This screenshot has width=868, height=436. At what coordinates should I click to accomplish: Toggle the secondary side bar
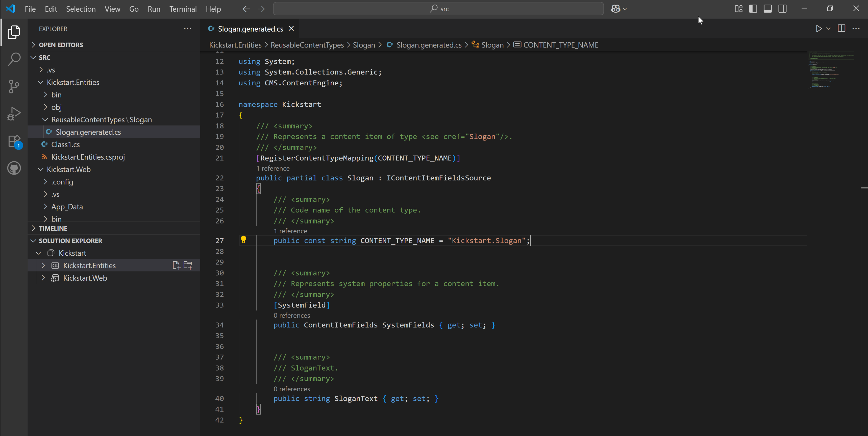point(782,9)
